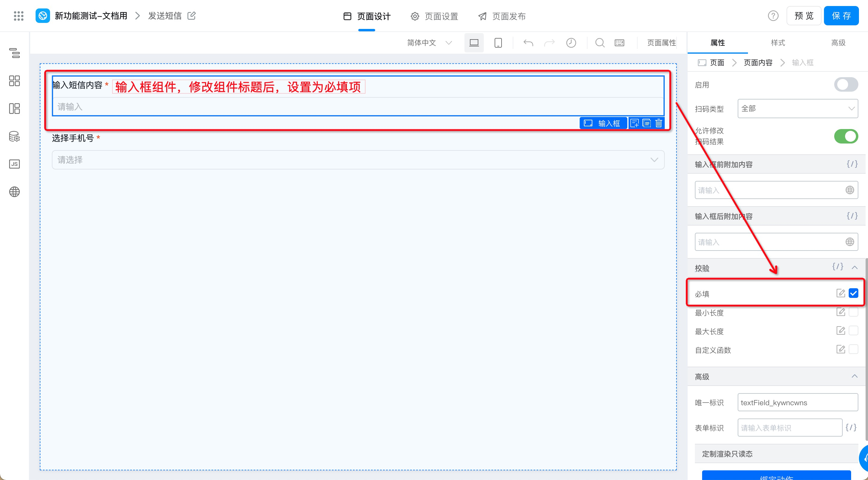The image size is (868, 480).
Task: Enable the 最小长度 checkbox
Action: point(853,312)
